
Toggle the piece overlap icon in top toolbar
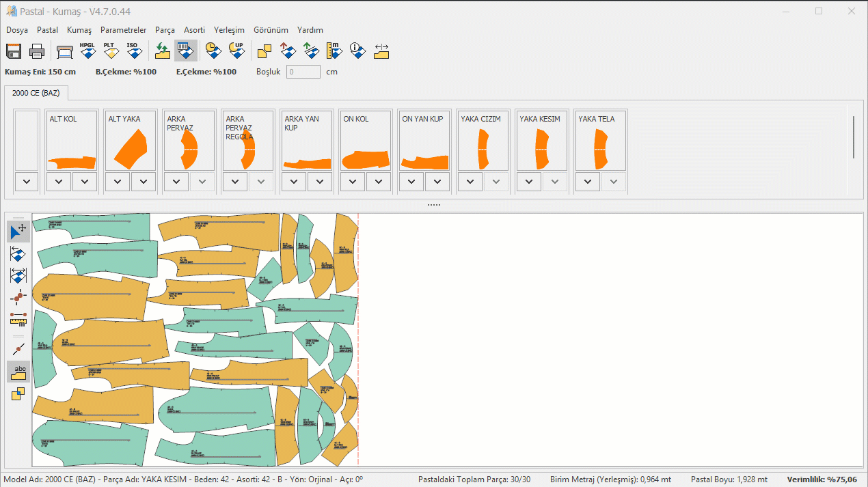tap(265, 51)
